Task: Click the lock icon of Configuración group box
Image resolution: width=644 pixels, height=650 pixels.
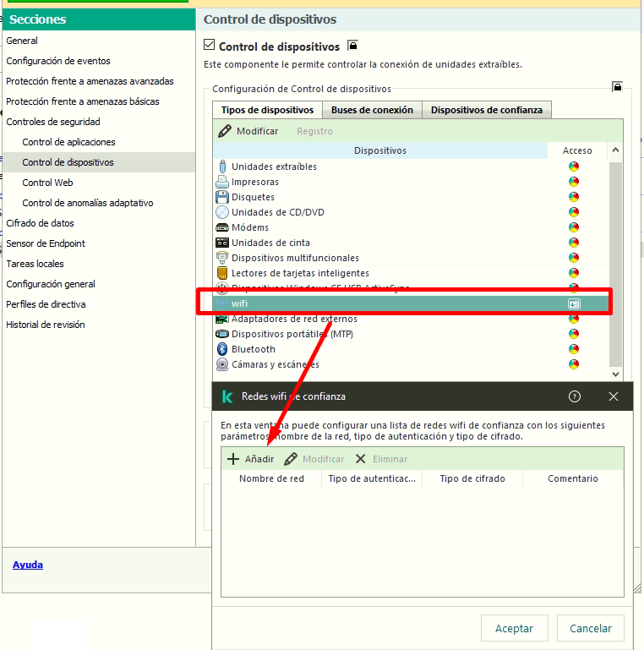Action: (x=617, y=87)
